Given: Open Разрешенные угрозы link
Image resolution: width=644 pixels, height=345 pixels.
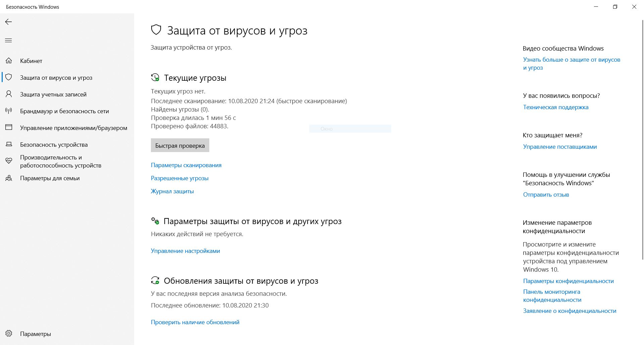Looking at the screenshot, I should [x=180, y=178].
